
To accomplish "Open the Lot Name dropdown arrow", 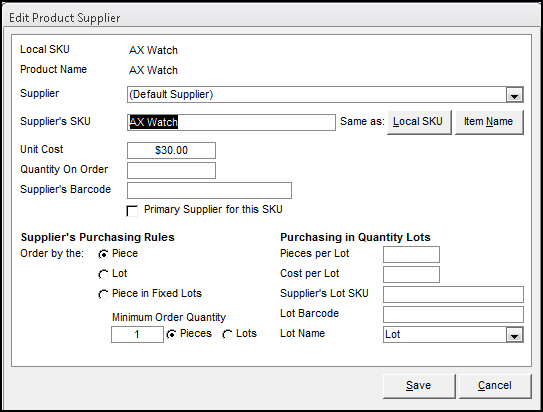I will coord(514,335).
